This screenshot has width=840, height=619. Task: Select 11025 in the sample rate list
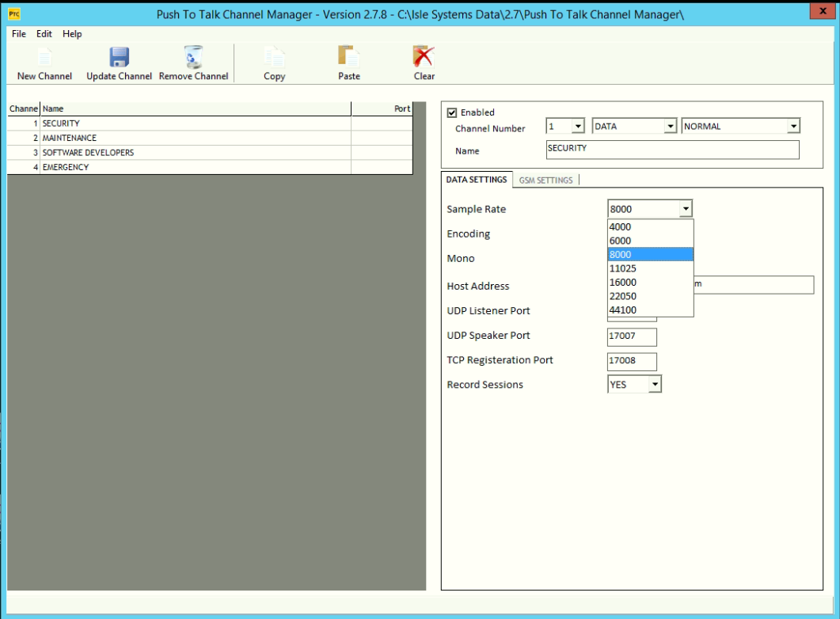coord(650,268)
